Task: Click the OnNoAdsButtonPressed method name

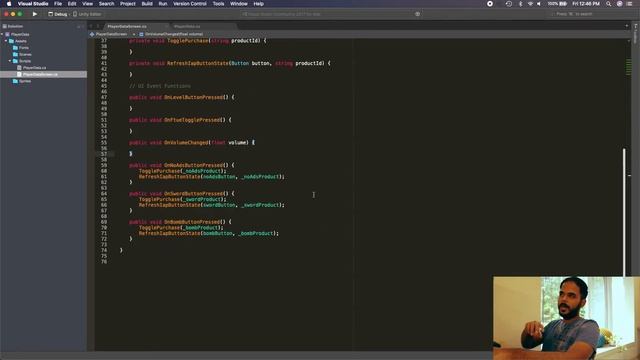Action: coord(193,165)
